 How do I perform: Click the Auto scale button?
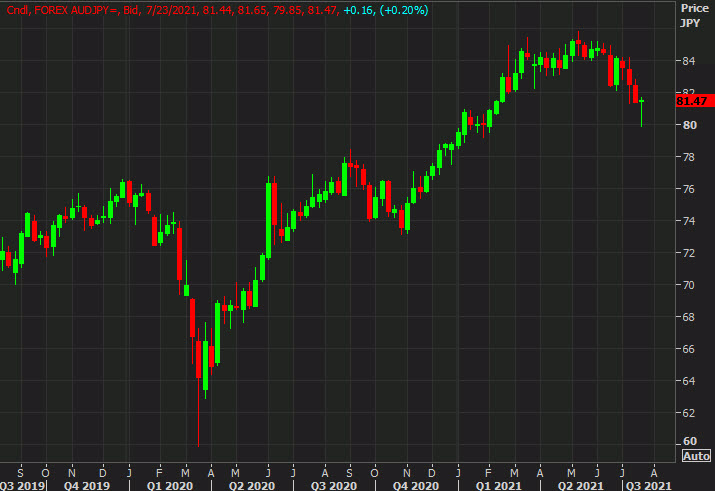pyautogui.click(x=697, y=455)
